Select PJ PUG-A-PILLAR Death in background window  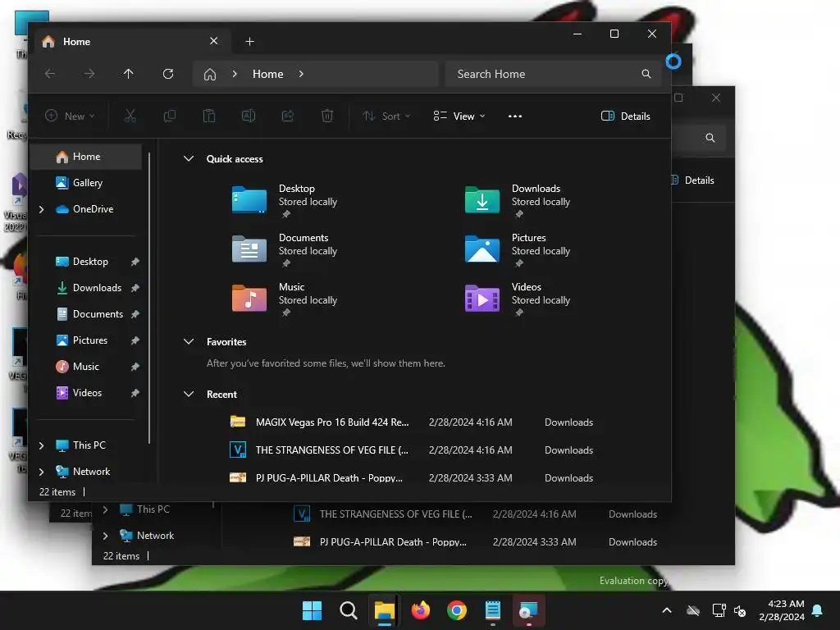pyautogui.click(x=474, y=541)
